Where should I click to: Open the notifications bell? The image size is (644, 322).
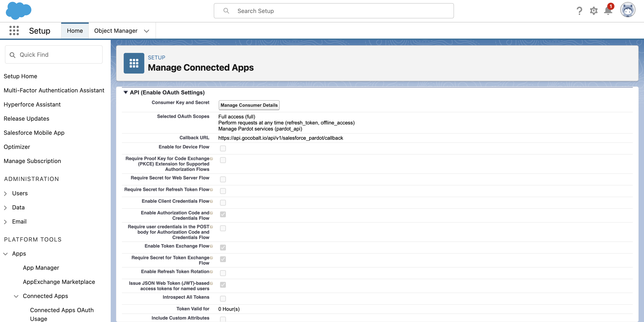[x=608, y=11]
